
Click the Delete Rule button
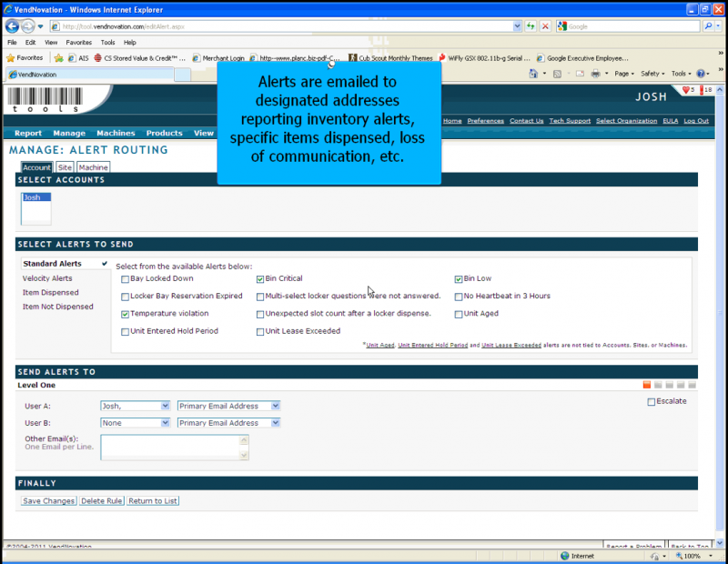pos(102,501)
